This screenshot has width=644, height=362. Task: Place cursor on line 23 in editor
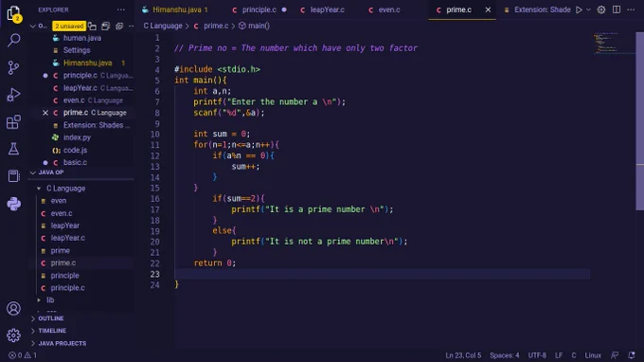pyautogui.click(x=382, y=274)
